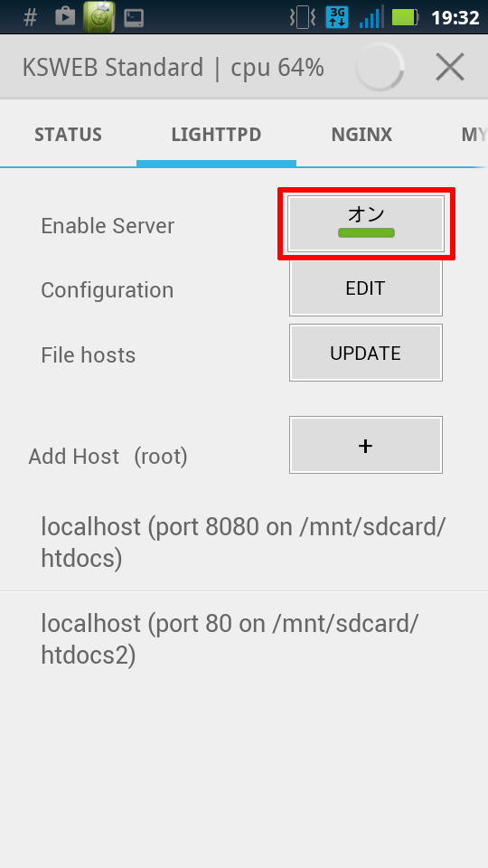Switch to the STATUS tab
488x868 pixels.
68,135
